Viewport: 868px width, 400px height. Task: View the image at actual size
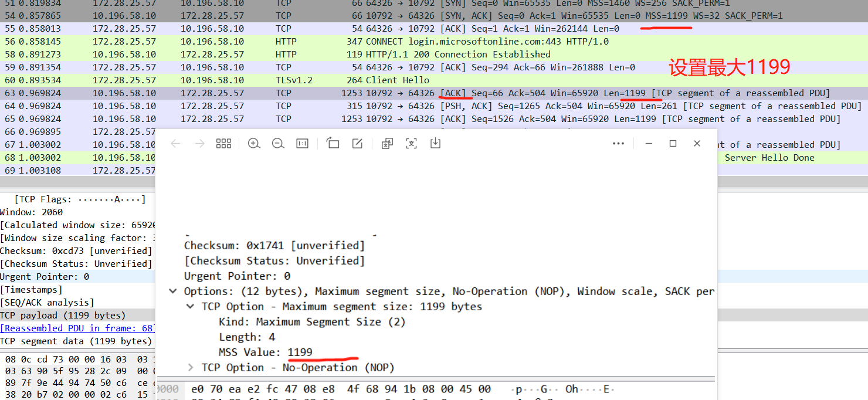[x=302, y=143]
